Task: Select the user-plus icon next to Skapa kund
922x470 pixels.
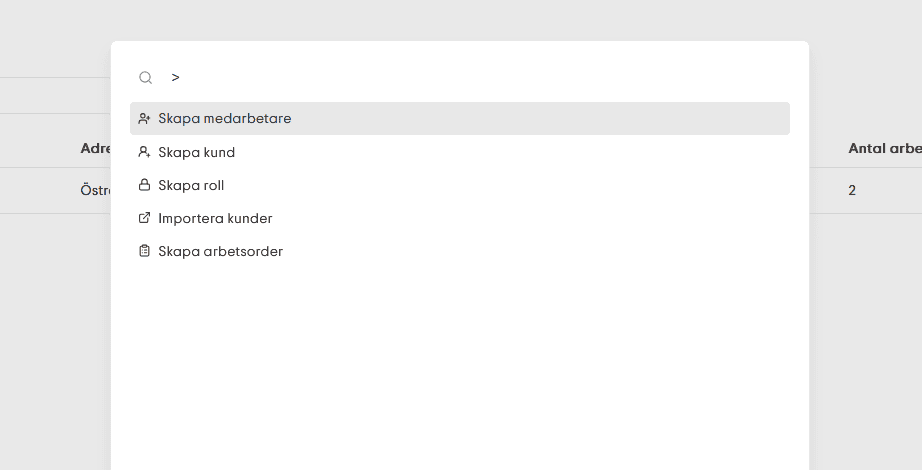Action: (144, 152)
